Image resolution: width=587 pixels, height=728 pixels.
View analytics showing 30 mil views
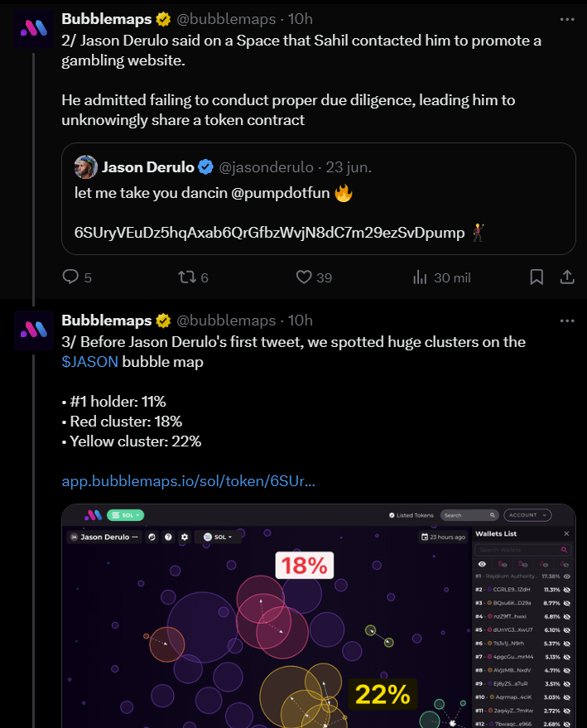pos(420,277)
